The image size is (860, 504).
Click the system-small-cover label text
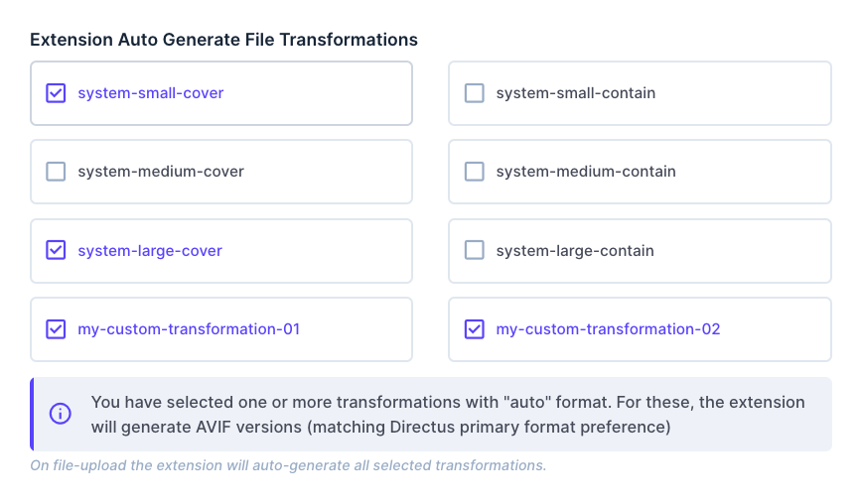(x=151, y=93)
